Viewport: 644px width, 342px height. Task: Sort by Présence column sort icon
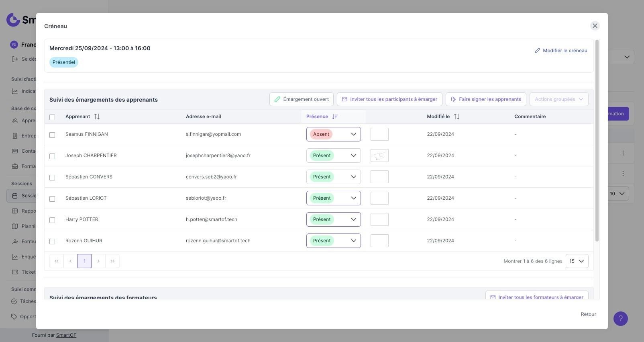coord(335,117)
